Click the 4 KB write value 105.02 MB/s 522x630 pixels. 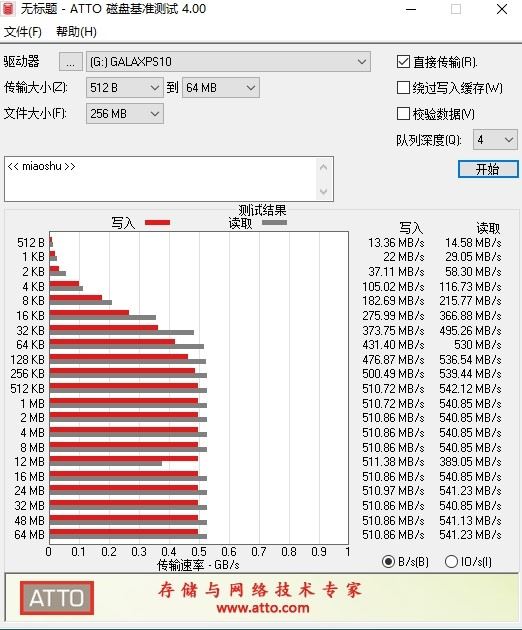[393, 286]
